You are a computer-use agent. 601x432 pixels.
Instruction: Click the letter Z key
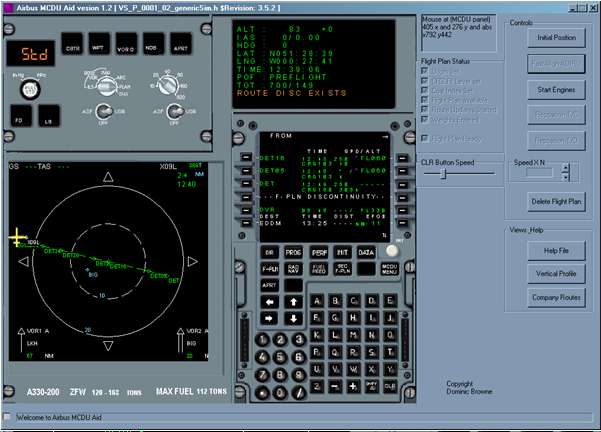click(317, 386)
